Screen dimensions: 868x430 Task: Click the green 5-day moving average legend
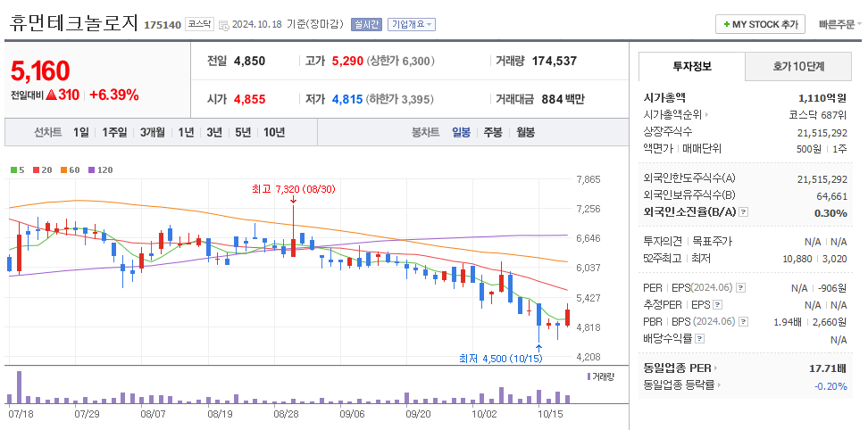pyautogui.click(x=18, y=170)
